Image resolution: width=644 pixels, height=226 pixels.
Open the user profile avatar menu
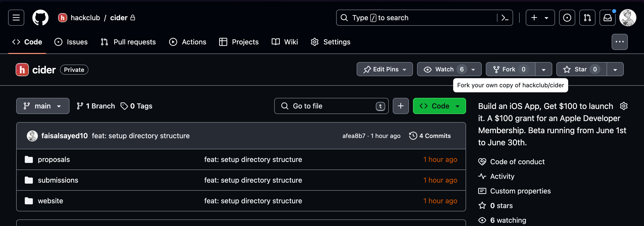point(628,18)
